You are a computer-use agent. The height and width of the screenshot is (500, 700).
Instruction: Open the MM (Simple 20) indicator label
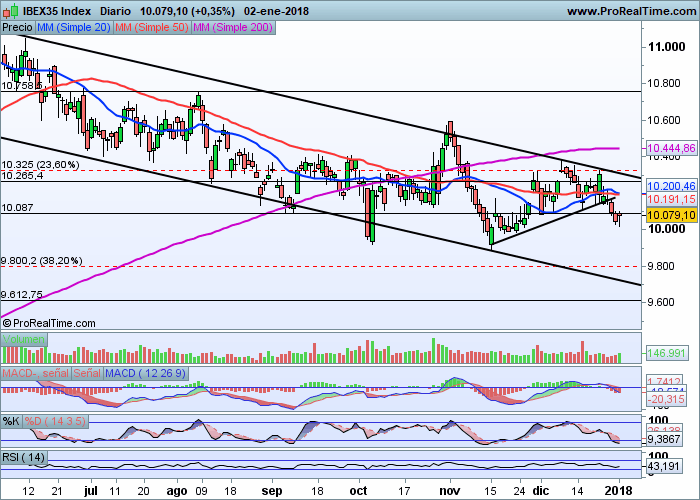(x=74, y=28)
